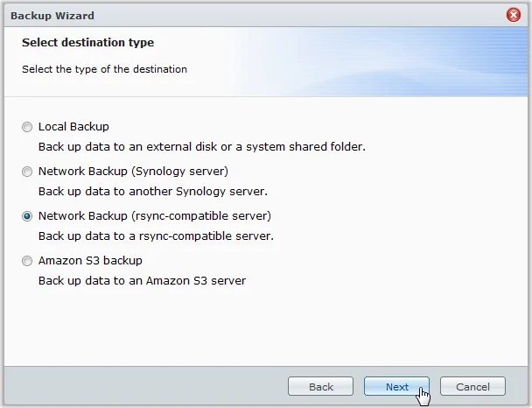Click the "Network Backup (rsync-compatible server)" label text
Viewport: 532px width, 408px height.
pos(154,216)
